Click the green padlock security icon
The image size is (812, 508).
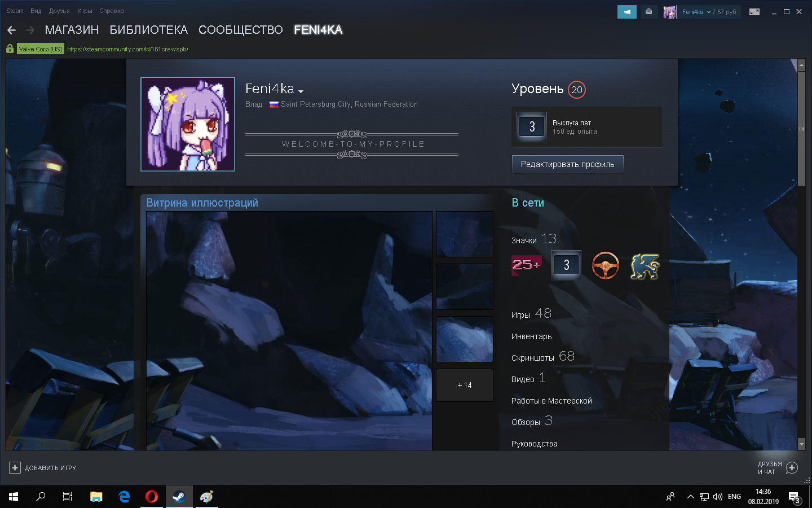click(10, 49)
